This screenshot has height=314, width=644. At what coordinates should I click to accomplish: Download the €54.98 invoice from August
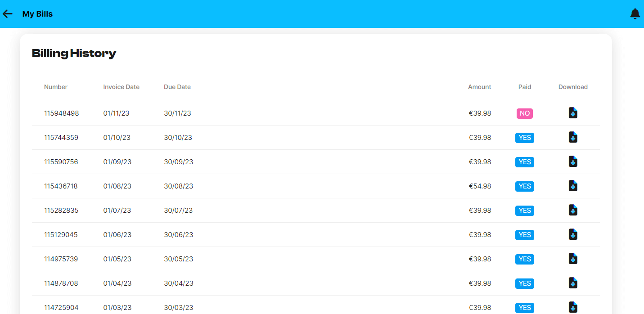click(x=573, y=186)
